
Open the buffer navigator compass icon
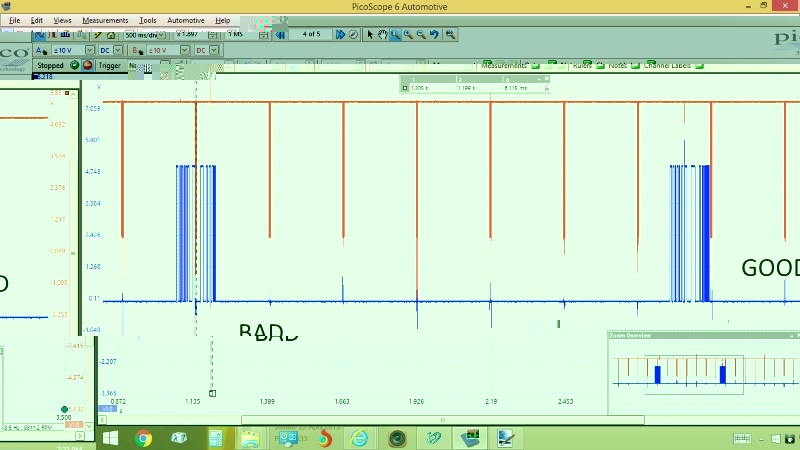(x=353, y=35)
